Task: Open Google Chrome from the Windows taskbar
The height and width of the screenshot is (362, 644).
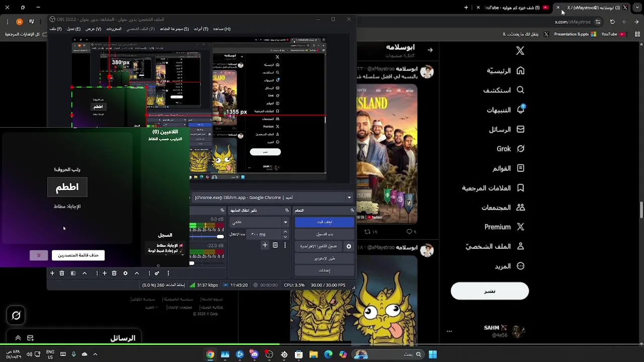Action: coord(210,354)
